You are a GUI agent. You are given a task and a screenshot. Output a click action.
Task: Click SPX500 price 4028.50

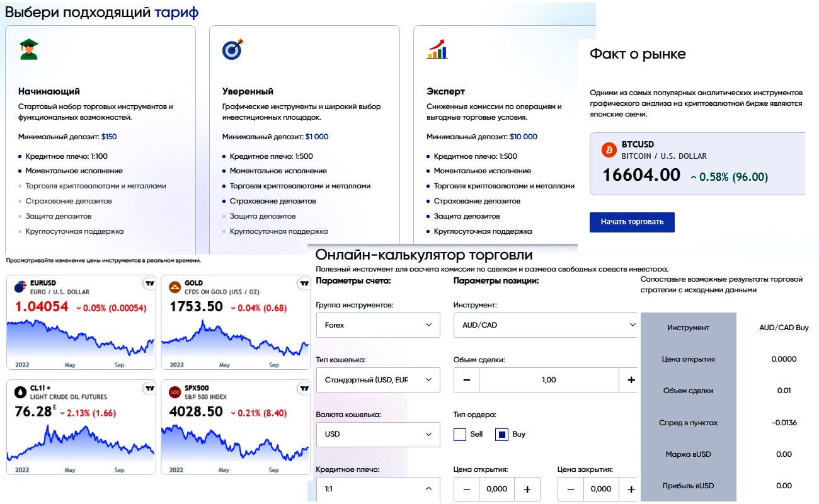(197, 411)
